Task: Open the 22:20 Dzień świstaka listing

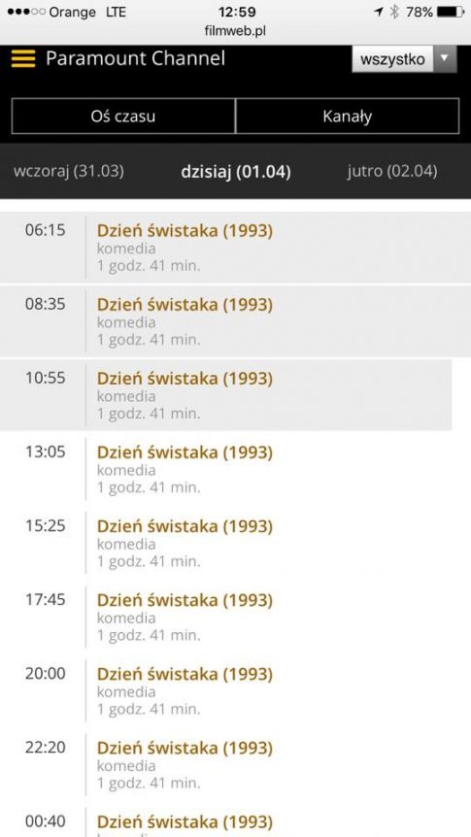Action: pos(236,765)
